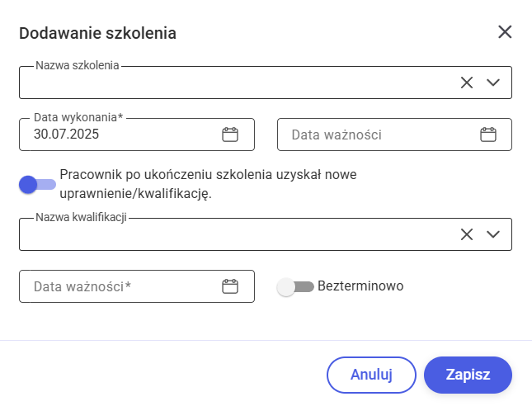Save the training with Zapisz
Viewport: 532px width, 406px height.
point(468,374)
